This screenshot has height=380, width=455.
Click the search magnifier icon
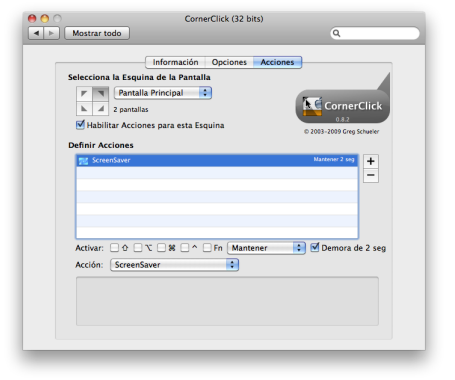click(x=337, y=33)
